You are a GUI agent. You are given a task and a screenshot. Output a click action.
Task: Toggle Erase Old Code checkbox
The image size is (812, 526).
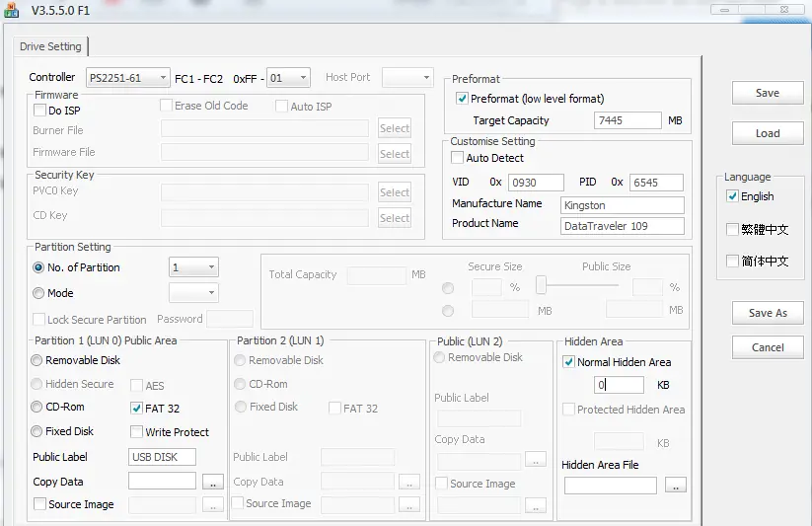pyautogui.click(x=166, y=106)
